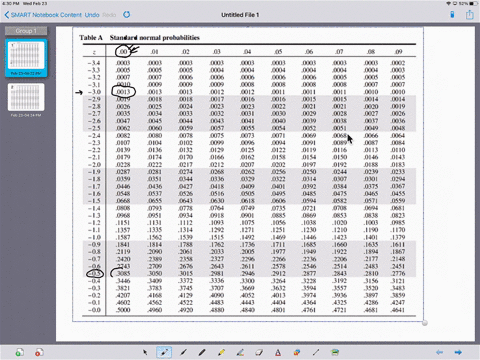Screen dimensions: 480x360
Task: Tap the battery indicator in status bar
Action: (x=473, y=3)
